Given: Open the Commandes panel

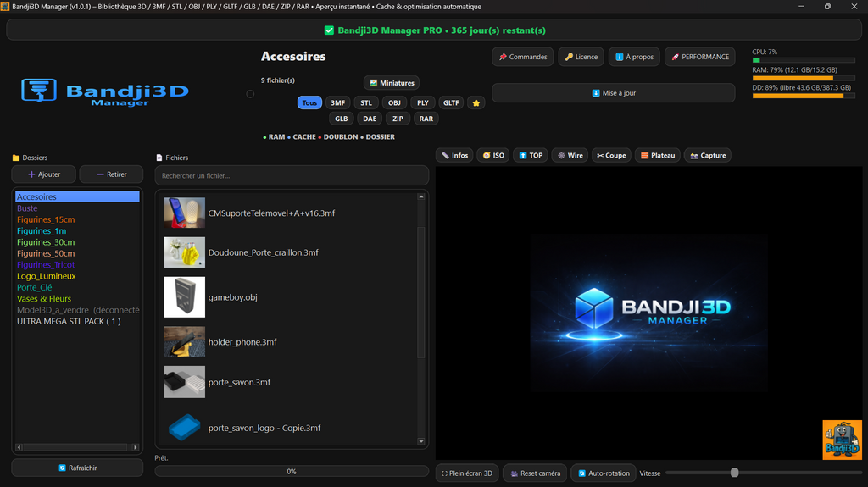Looking at the screenshot, I should (x=522, y=57).
